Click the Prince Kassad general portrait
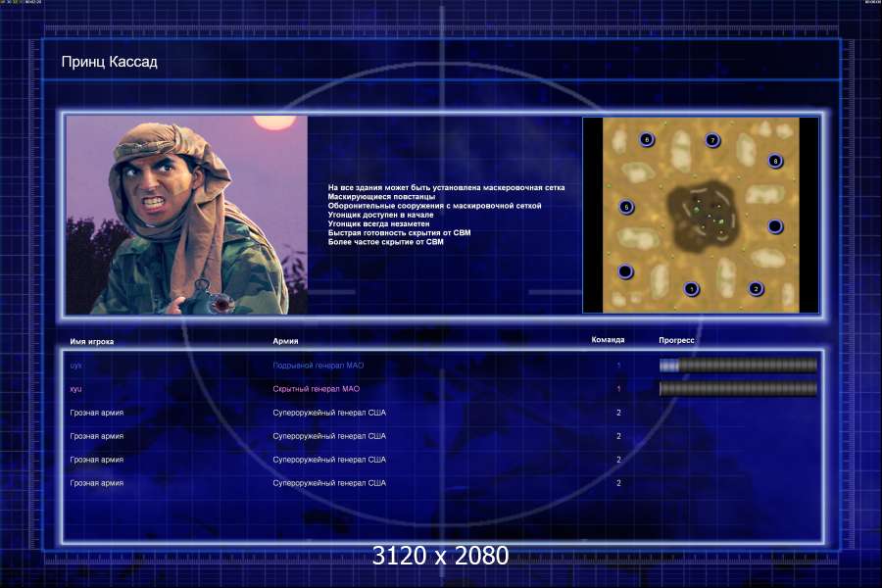Viewport: 882px width, 588px height. (187, 215)
